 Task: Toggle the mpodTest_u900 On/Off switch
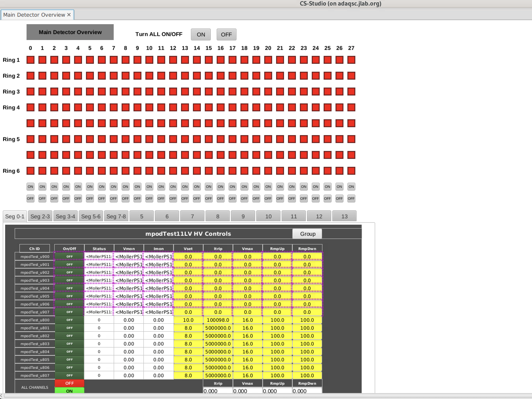pos(70,257)
